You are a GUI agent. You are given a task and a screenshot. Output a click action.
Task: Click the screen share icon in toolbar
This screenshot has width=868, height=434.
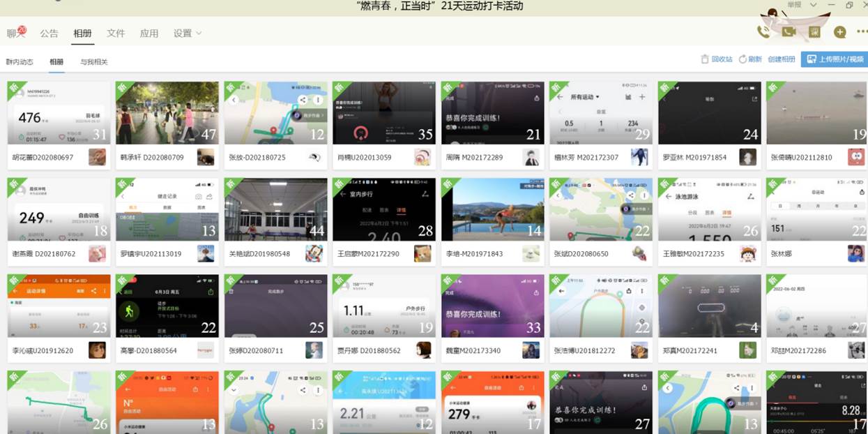click(814, 32)
